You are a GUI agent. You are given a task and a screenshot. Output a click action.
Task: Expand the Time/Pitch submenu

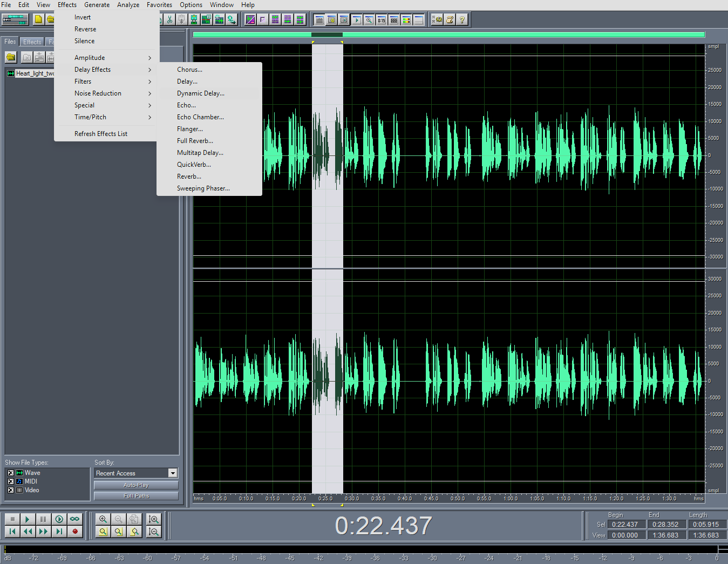[105, 117]
